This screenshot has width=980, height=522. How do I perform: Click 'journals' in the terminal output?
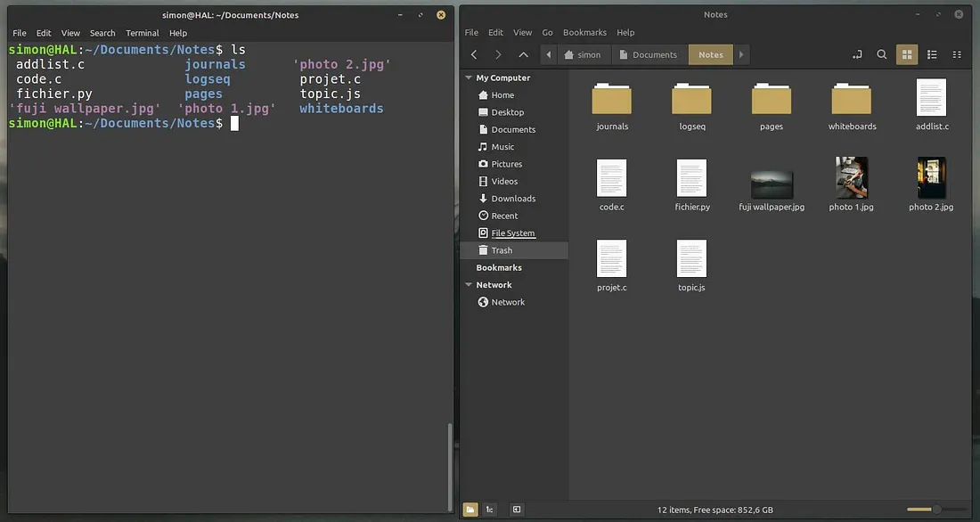pyautogui.click(x=215, y=64)
